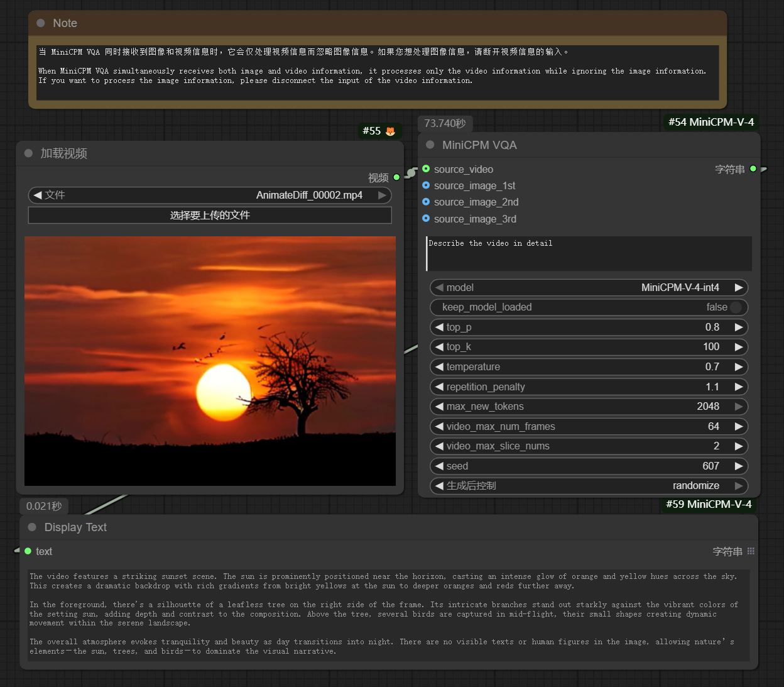Collapse the 加载视频 node via its dot
This screenshot has height=687, width=784.
tap(28, 153)
